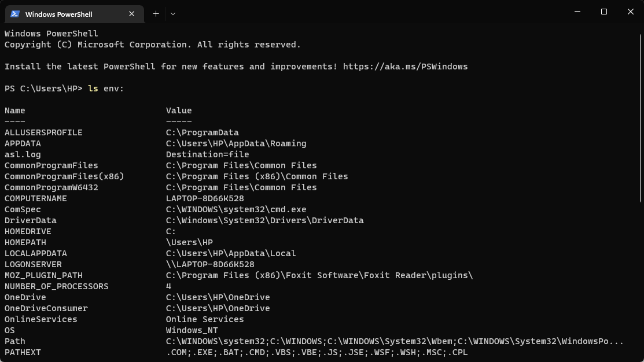This screenshot has width=644, height=362.
Task: Click the PowerShell icon on the tab
Action: (14, 13)
